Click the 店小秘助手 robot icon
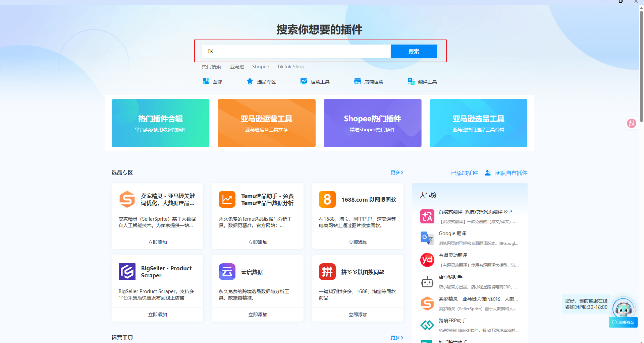644x343 pixels. click(427, 282)
